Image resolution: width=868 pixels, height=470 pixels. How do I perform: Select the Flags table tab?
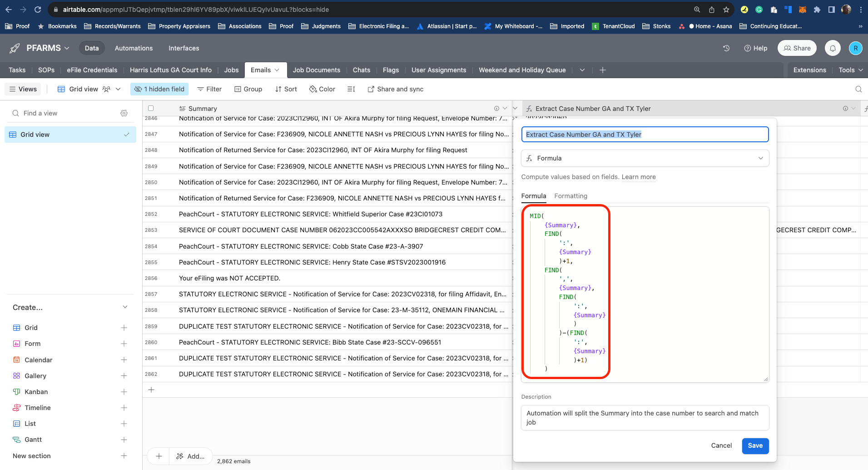[391, 70]
